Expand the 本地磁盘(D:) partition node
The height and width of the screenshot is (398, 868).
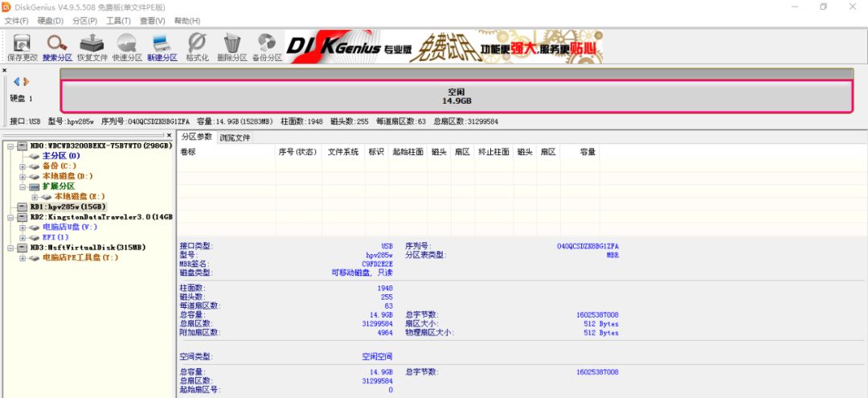click(x=23, y=176)
